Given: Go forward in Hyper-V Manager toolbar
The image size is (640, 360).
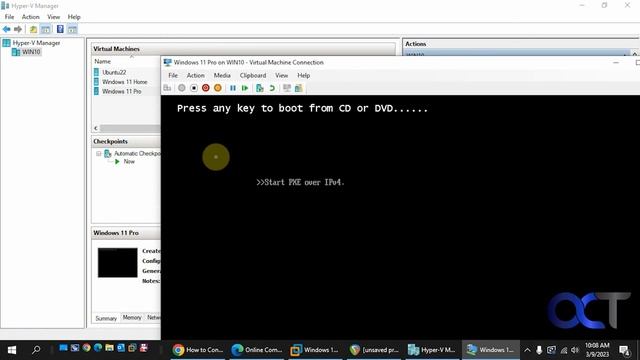Looking at the screenshot, I should click(18, 29).
